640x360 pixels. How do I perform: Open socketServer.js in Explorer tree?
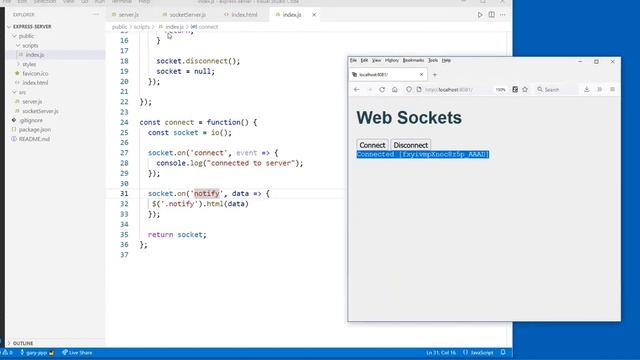(x=40, y=111)
